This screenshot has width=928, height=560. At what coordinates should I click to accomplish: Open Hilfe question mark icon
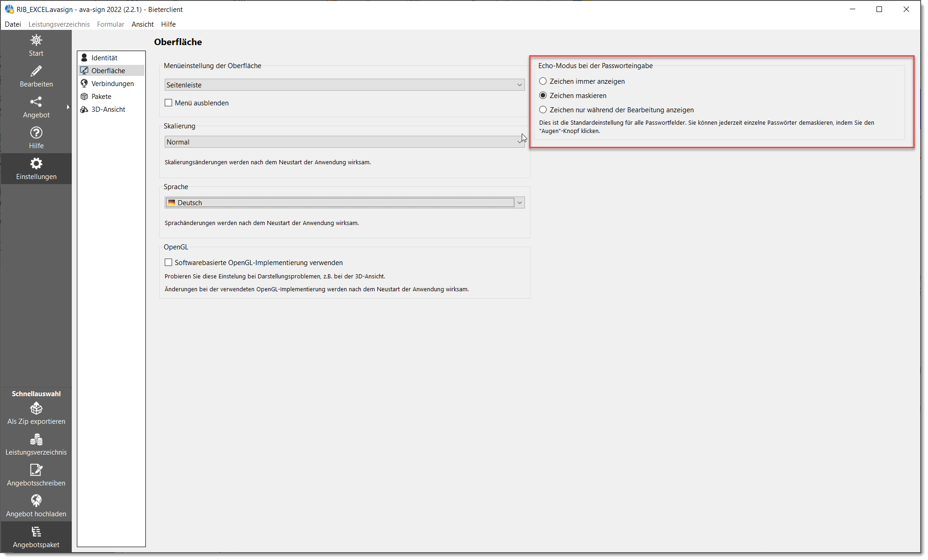click(x=36, y=133)
